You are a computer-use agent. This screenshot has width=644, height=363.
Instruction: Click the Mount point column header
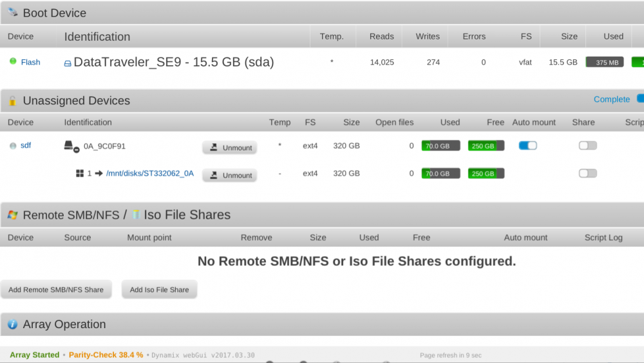149,238
